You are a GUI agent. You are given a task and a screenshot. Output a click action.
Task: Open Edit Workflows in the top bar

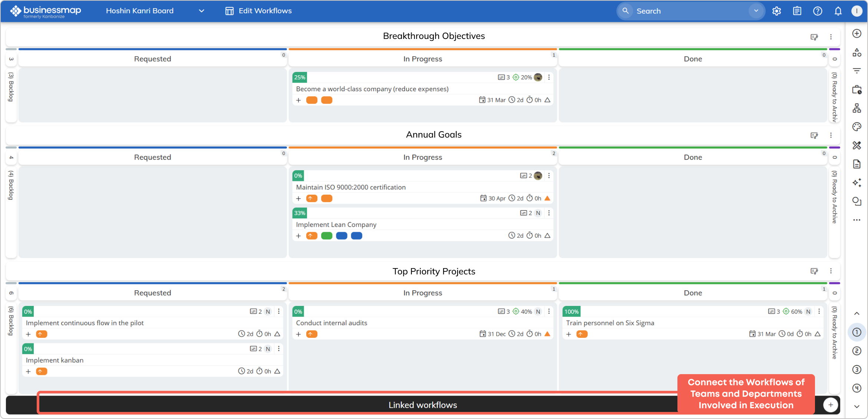coord(258,11)
